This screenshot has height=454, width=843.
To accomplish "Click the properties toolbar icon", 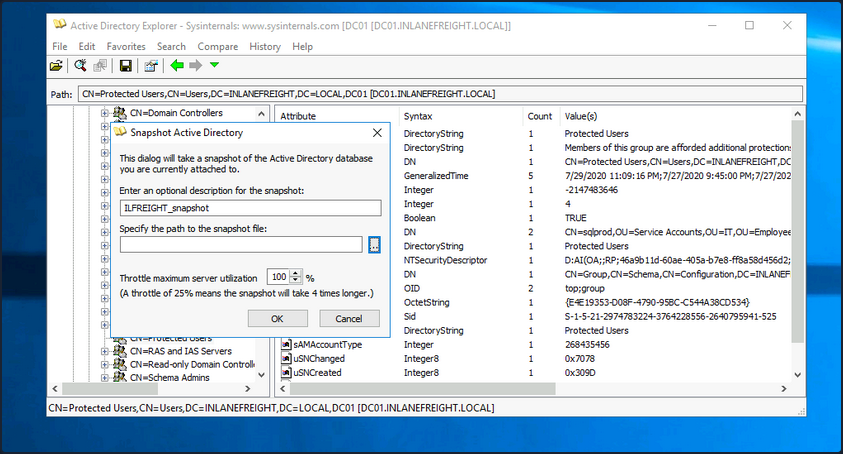I will point(151,66).
